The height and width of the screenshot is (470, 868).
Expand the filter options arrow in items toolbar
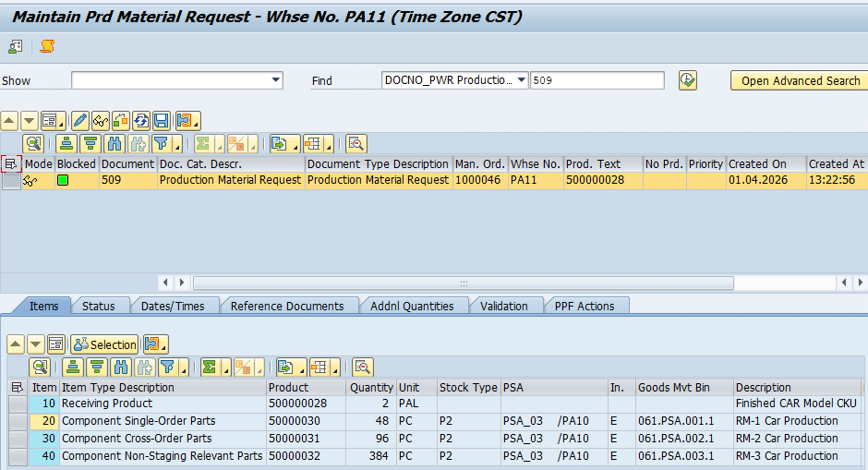click(181, 368)
